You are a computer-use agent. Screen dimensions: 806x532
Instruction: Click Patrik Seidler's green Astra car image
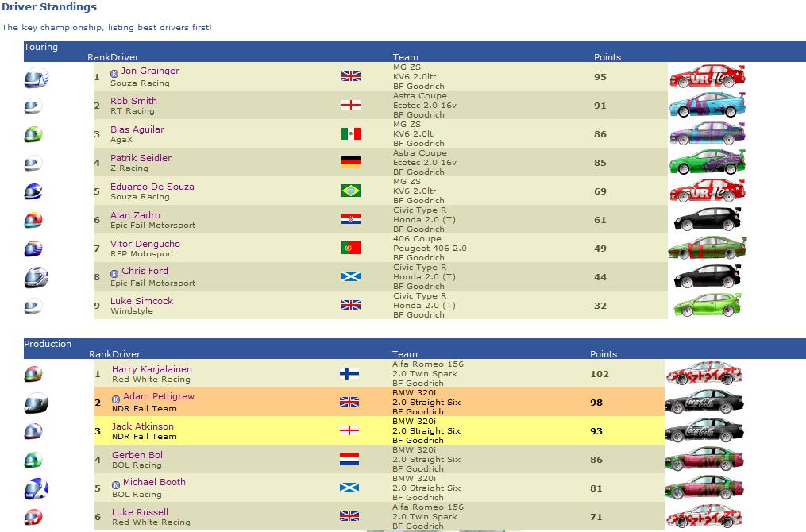pyautogui.click(x=708, y=163)
